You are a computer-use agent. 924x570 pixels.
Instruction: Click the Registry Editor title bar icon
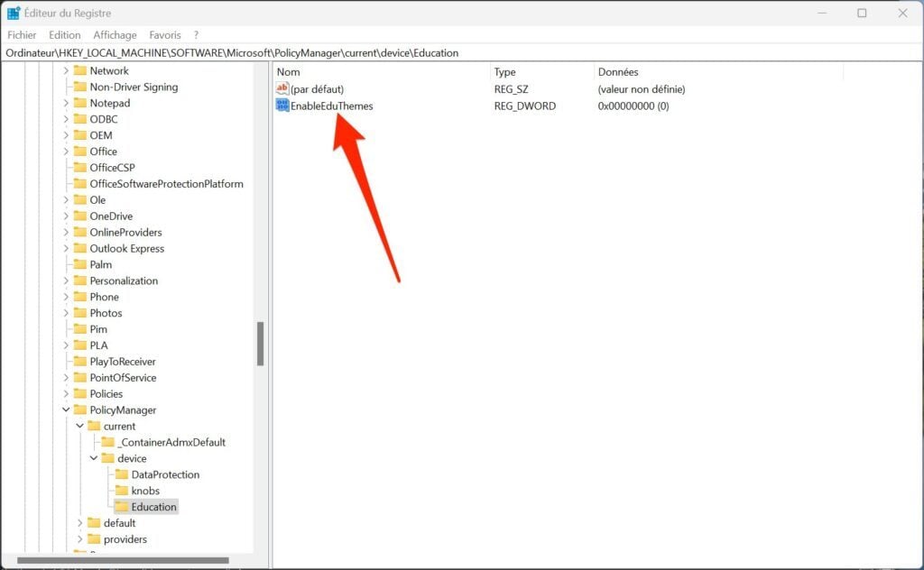(x=14, y=13)
